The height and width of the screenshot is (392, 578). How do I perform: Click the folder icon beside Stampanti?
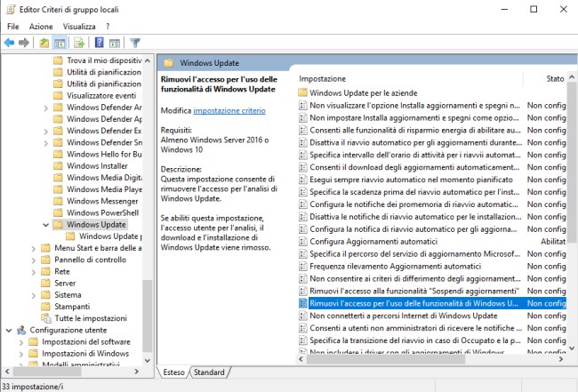[45, 306]
